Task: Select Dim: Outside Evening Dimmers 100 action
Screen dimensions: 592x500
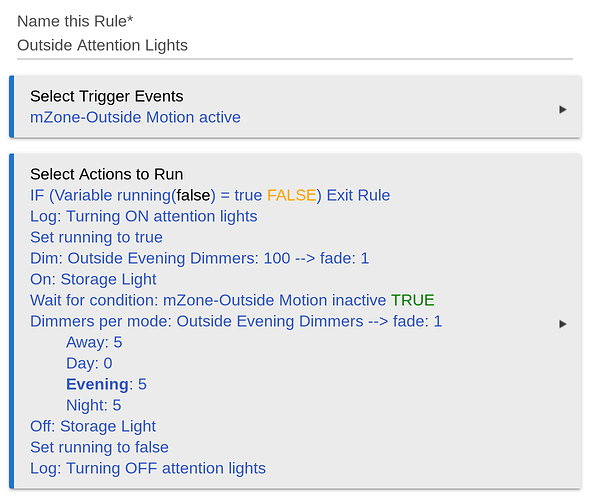Action: click(x=199, y=259)
